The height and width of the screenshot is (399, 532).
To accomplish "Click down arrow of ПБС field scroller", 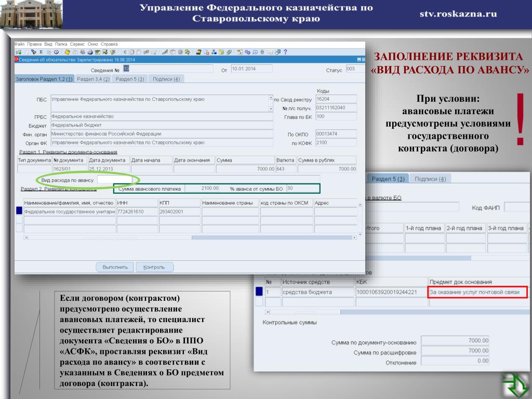I will pyautogui.click(x=271, y=109).
